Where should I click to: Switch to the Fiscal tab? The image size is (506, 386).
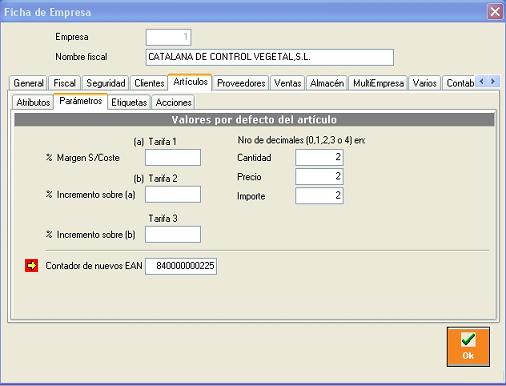point(64,83)
